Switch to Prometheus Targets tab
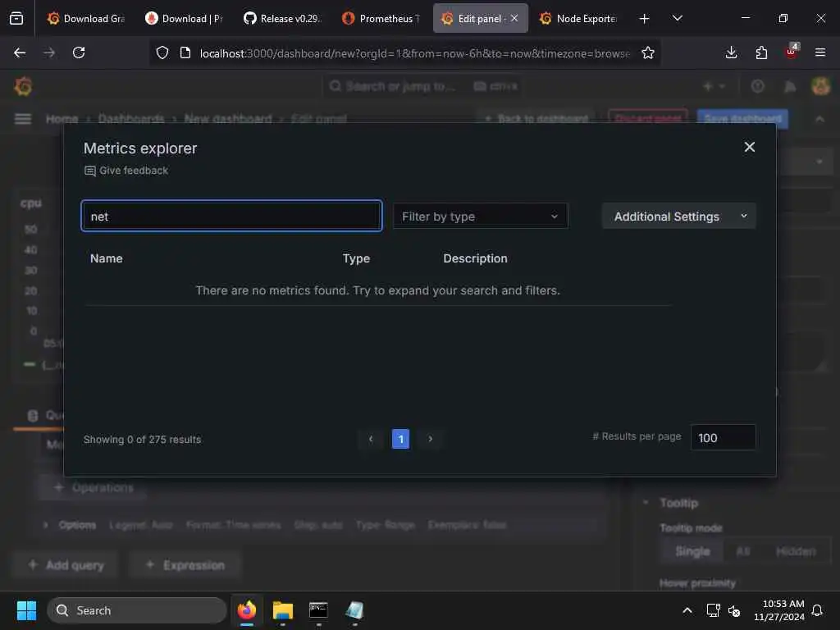The height and width of the screenshot is (630, 840). tap(381, 18)
